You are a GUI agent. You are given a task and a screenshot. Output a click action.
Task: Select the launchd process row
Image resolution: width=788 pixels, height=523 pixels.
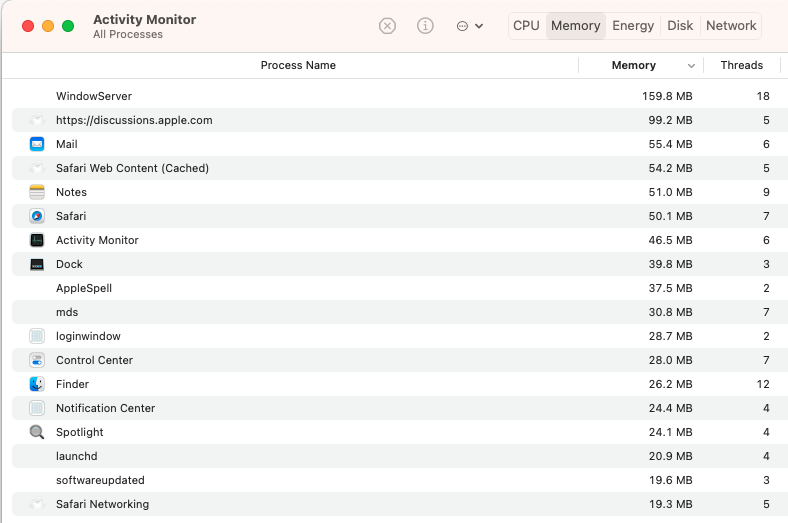tap(400, 456)
